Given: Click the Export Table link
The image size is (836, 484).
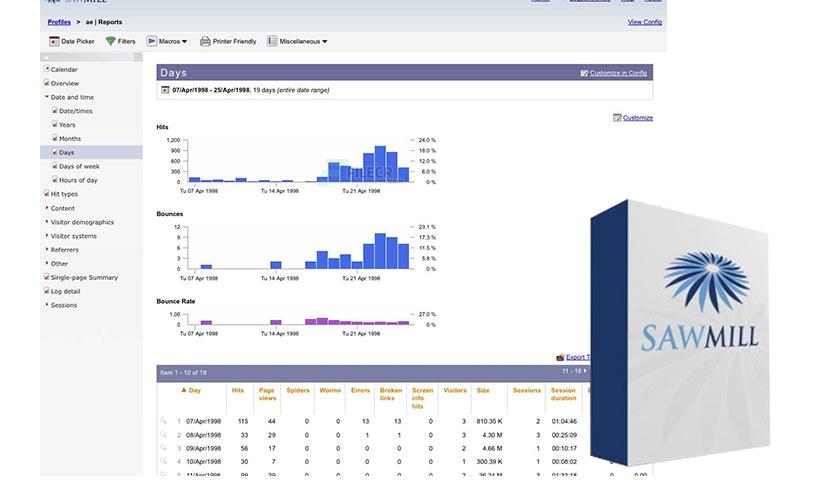Looking at the screenshot, I should 578,357.
